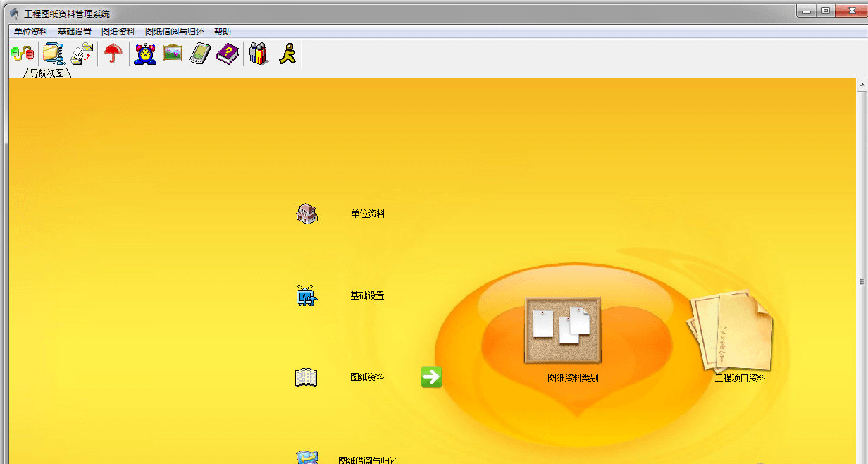Click the vertical scrollbar up arrow
Image resolution: width=868 pixels, height=464 pixels.
click(x=862, y=85)
